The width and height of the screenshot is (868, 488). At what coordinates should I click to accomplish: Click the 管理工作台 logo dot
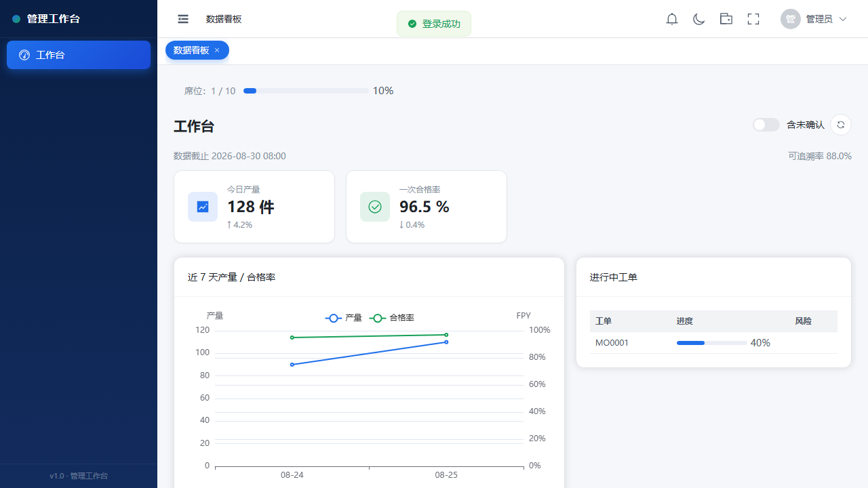click(x=16, y=19)
